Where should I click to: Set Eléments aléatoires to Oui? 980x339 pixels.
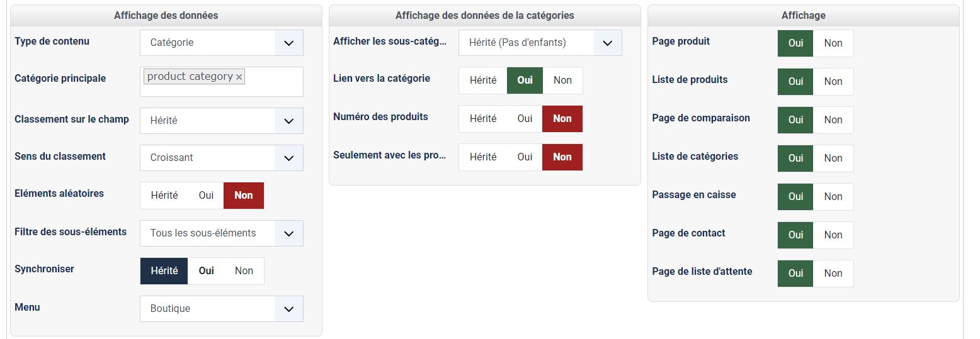coord(206,196)
